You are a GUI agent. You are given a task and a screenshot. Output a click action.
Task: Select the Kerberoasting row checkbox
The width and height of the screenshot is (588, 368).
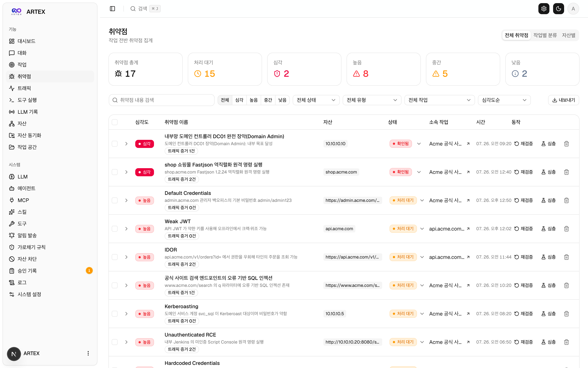tap(115, 314)
